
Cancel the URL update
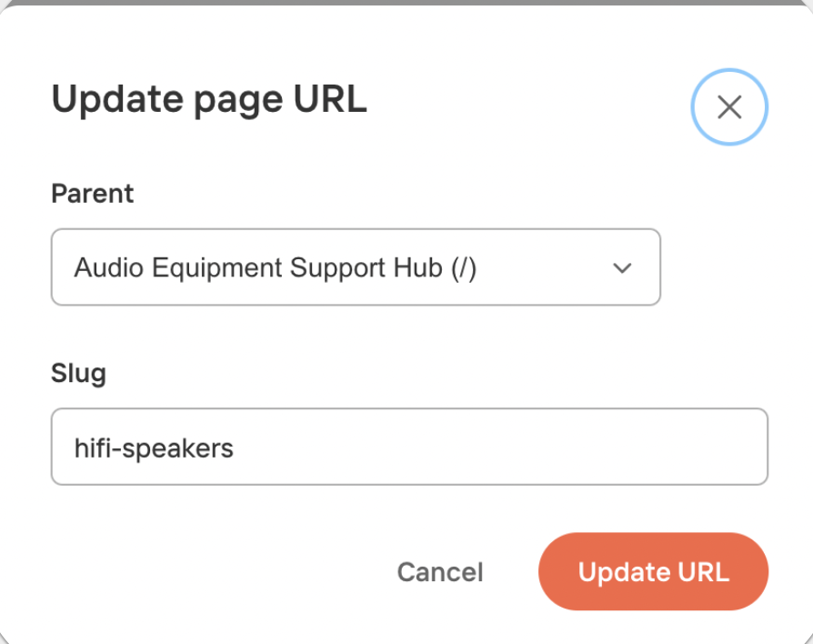pyautogui.click(x=439, y=572)
